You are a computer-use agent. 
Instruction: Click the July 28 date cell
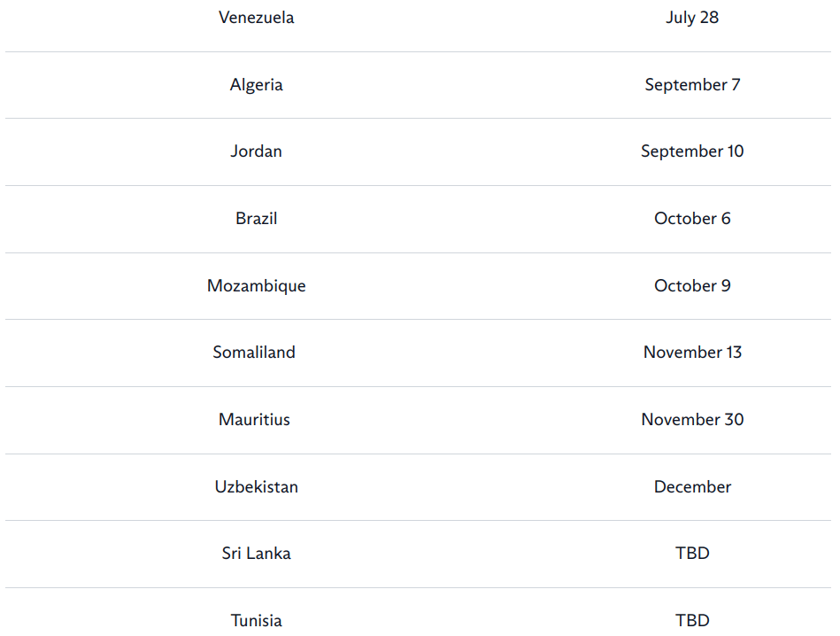pyautogui.click(x=692, y=18)
